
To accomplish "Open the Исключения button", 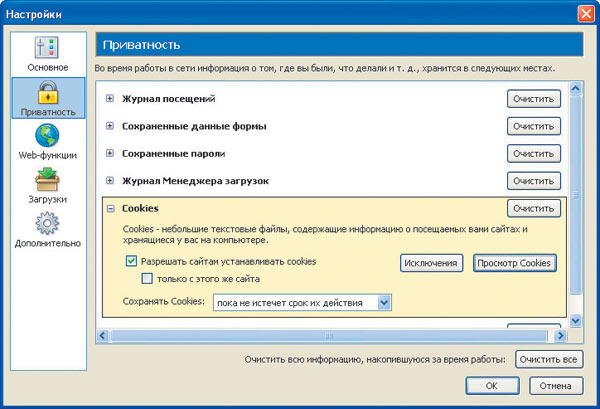I will click(x=432, y=263).
